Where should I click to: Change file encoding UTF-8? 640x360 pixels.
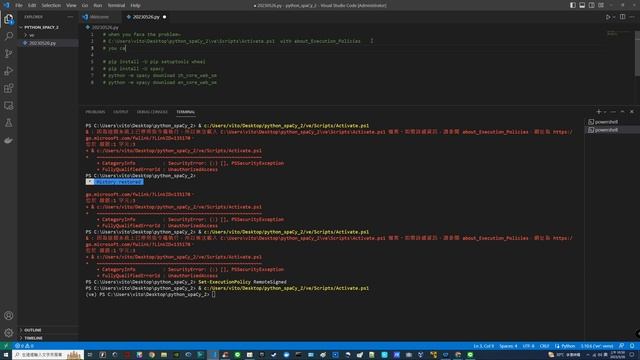pos(529,346)
